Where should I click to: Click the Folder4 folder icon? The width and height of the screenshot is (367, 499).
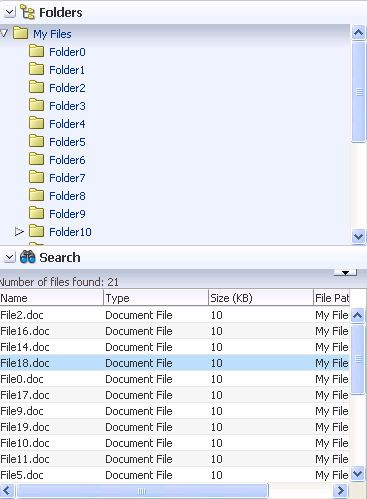point(36,123)
